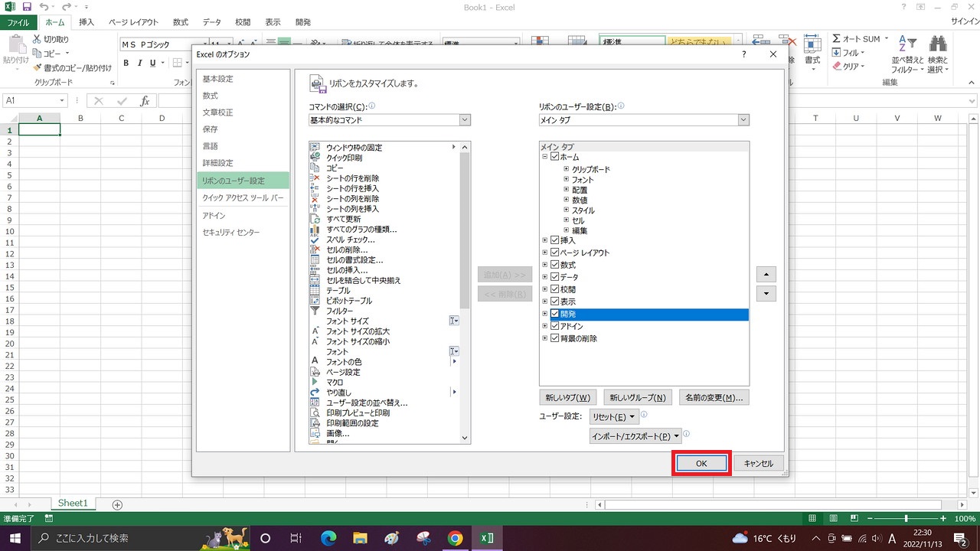980x551 pixels.
Task: Select the セルを結合して中央揃え icon
Action: click(x=314, y=280)
